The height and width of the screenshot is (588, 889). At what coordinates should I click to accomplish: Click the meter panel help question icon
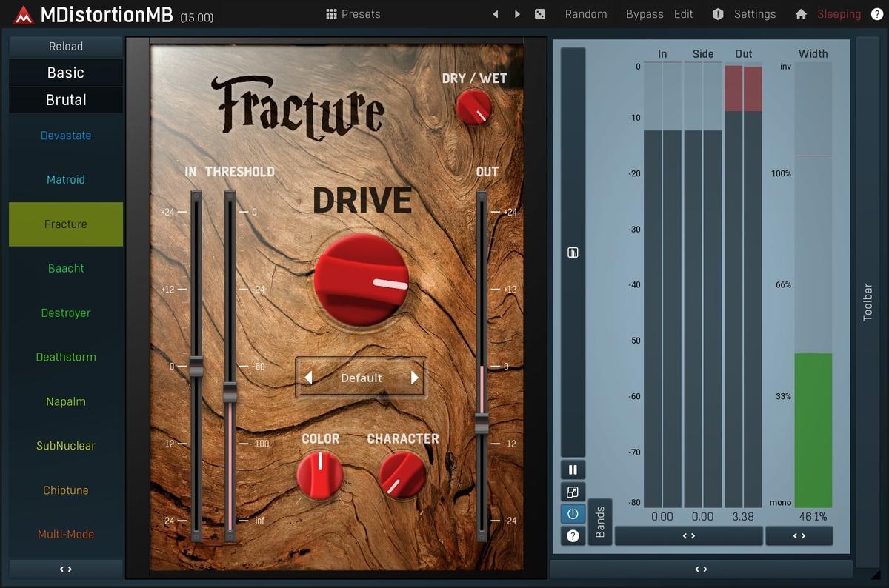coord(573,535)
